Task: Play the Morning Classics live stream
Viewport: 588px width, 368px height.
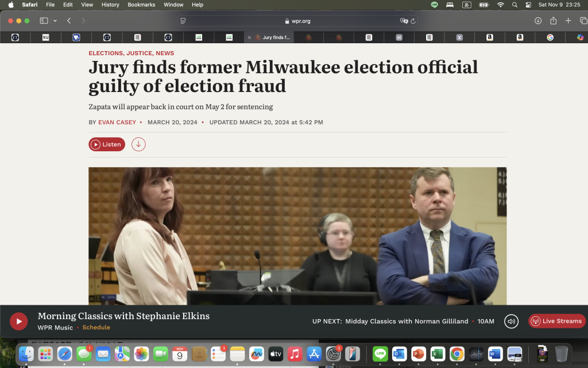Action: tap(18, 321)
